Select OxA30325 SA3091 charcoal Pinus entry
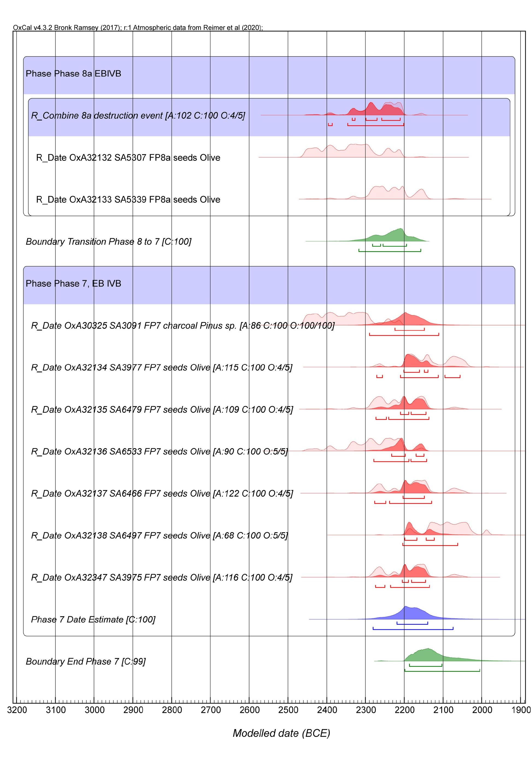 coord(183,326)
